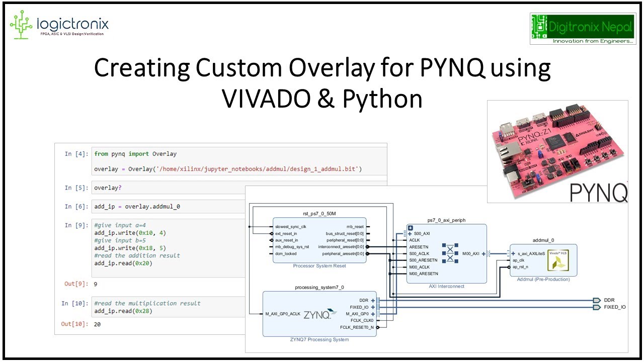This screenshot has height=362, width=644.
Task: Expand the S00_AXI interface plus
Action: [x=410, y=234]
